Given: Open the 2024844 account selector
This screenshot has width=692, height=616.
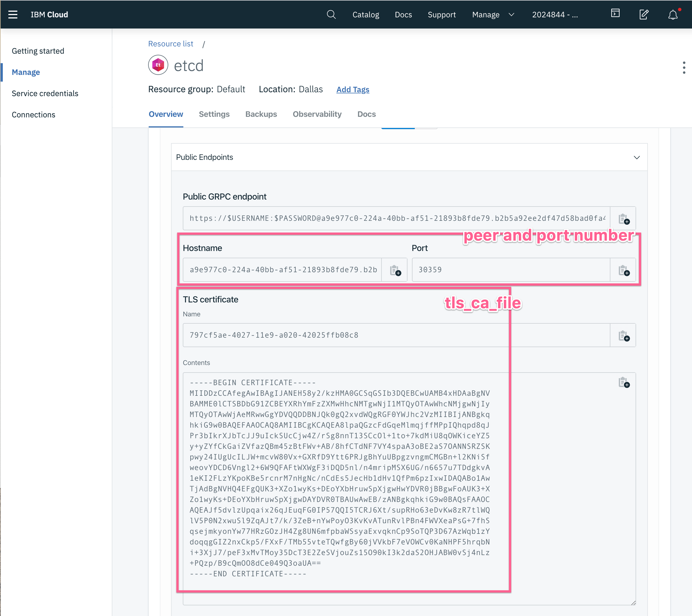Looking at the screenshot, I should [554, 14].
